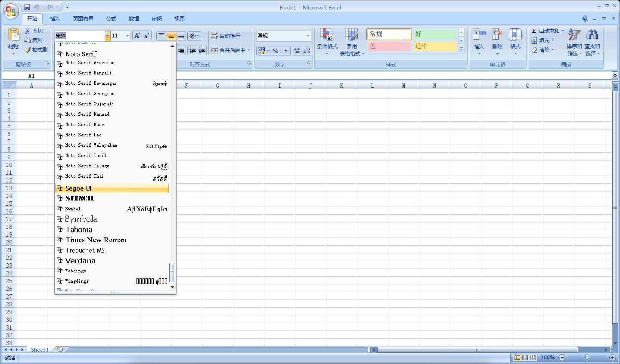Click Delete cells (删除) icon
Viewport: 620px width, 364px height.
497,34
